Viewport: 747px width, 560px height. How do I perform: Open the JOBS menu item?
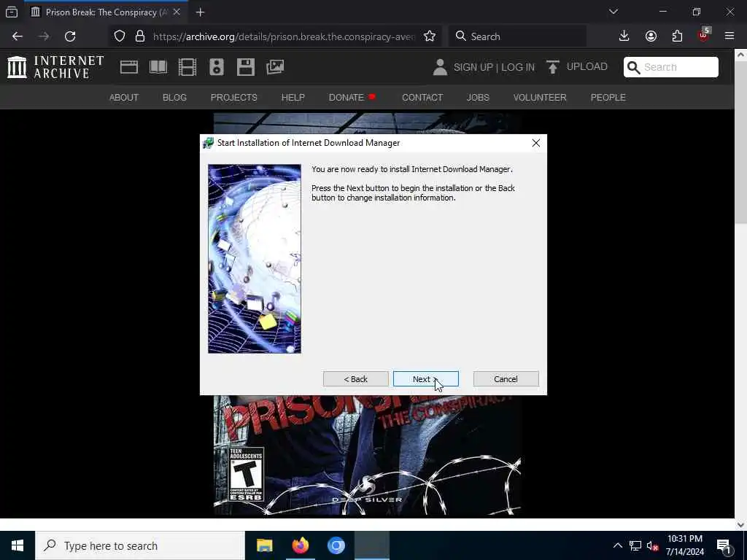(x=478, y=97)
